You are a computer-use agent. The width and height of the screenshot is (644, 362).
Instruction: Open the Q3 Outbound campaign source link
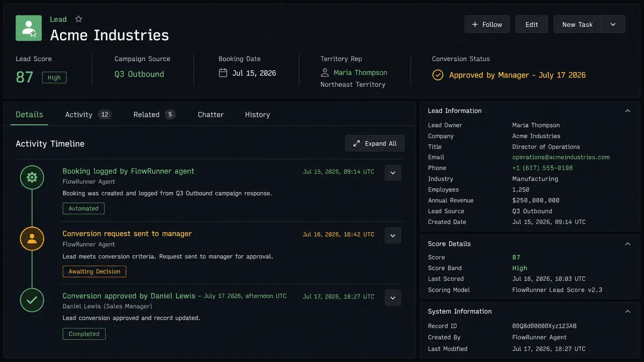(x=139, y=74)
